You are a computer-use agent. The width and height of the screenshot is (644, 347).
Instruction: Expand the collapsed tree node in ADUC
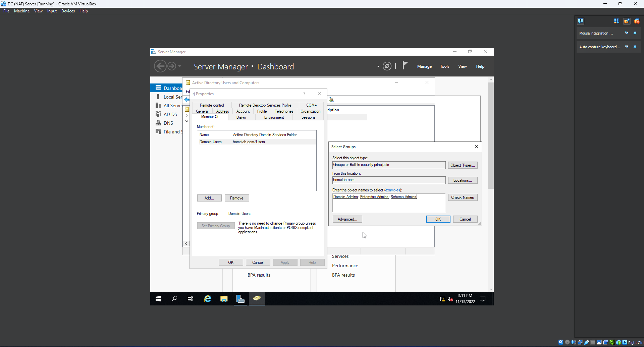(x=187, y=115)
